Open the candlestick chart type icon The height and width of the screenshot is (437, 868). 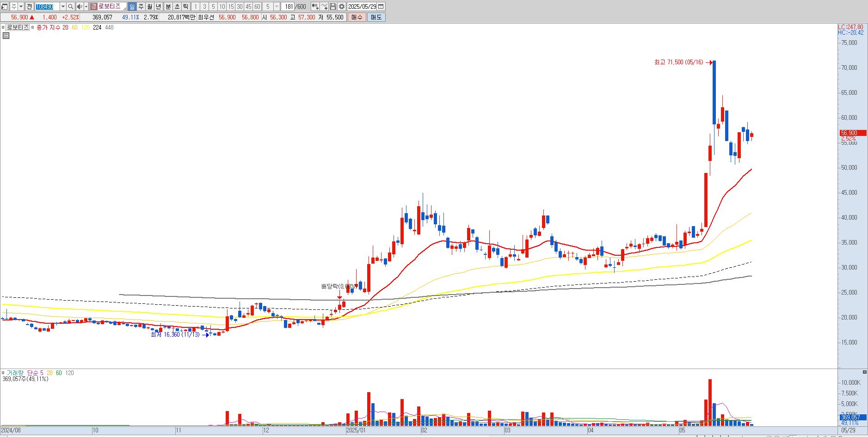[x=315, y=6]
